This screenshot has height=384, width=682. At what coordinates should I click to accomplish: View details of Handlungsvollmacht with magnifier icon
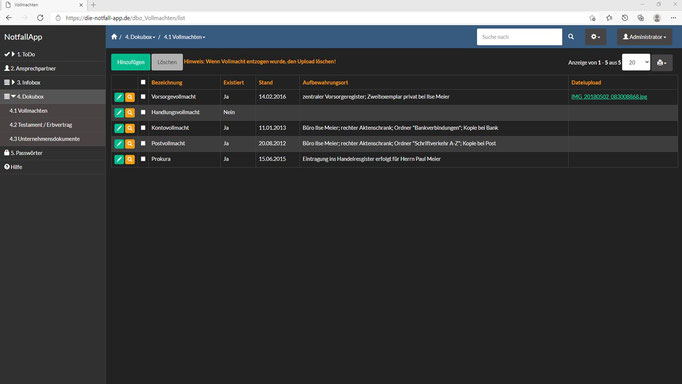click(x=130, y=113)
